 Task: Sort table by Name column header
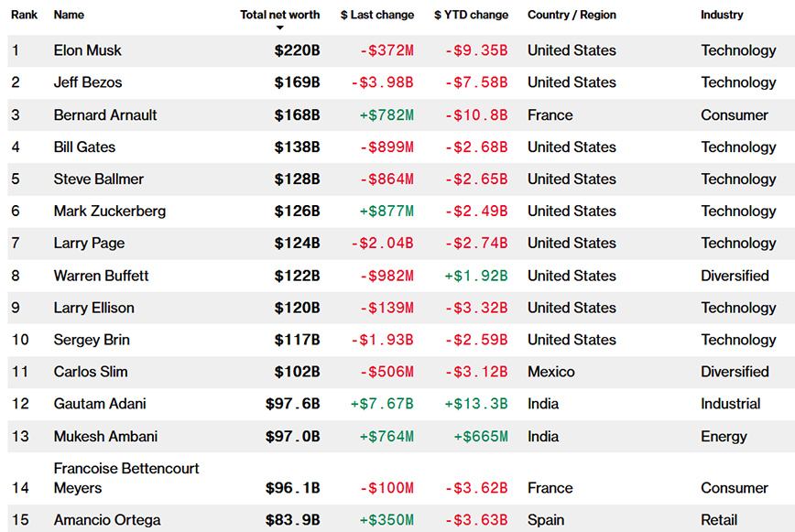click(x=69, y=15)
